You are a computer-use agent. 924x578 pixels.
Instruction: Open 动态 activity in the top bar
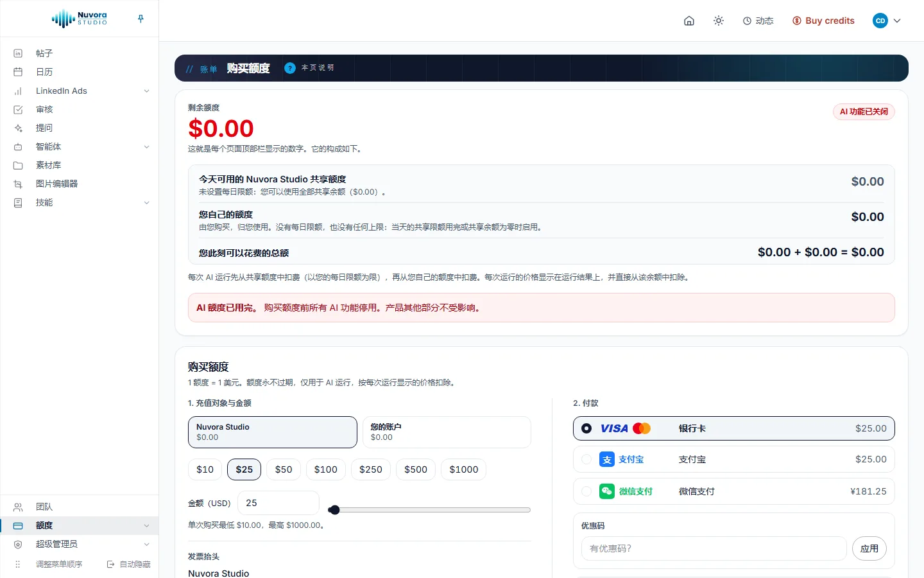[x=758, y=21]
